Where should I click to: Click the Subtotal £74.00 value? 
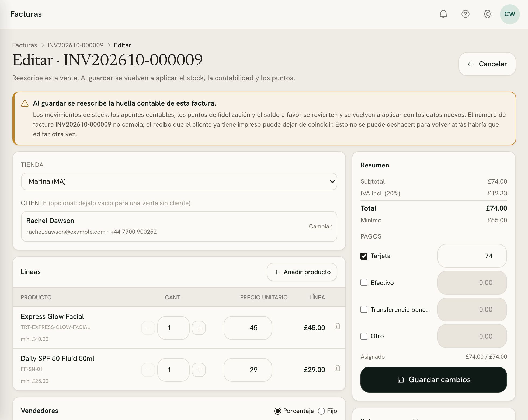click(x=497, y=181)
